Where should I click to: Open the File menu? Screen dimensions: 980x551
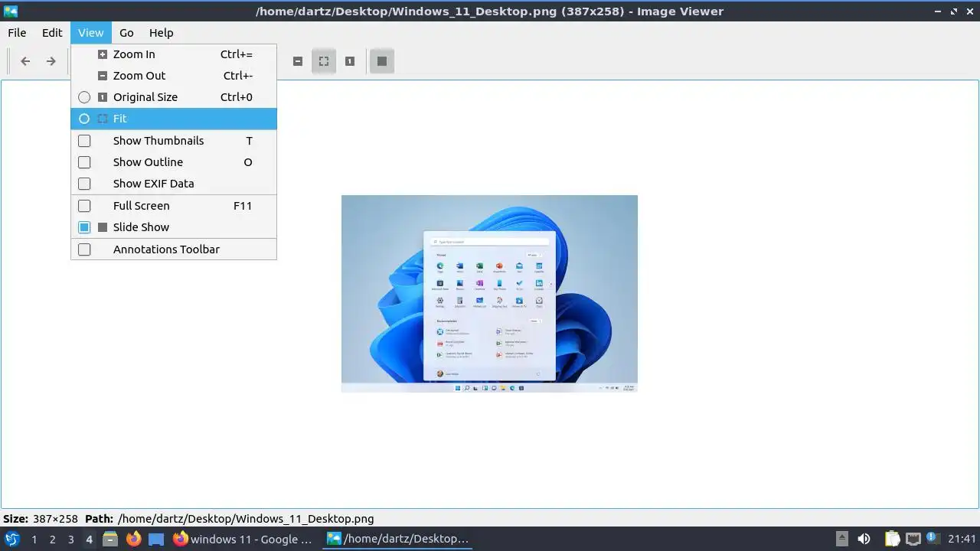pos(17,33)
